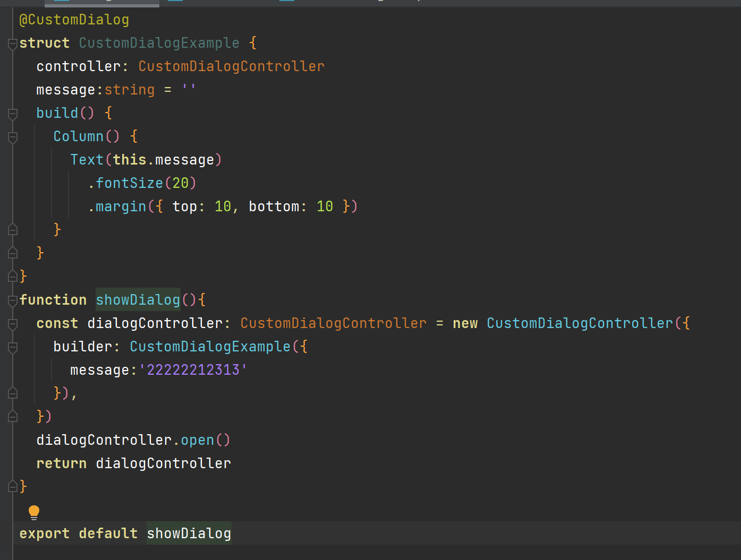Click fold-end marker closing showDialog function
The image size is (741, 560).
pyautogui.click(x=13, y=487)
